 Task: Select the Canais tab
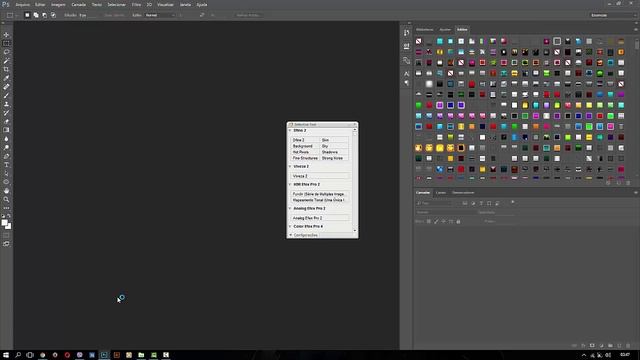click(x=441, y=193)
